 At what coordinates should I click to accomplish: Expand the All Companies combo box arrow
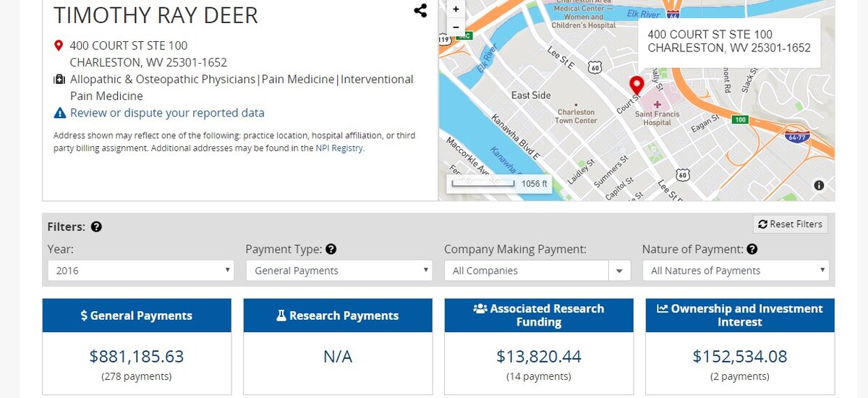(x=619, y=271)
